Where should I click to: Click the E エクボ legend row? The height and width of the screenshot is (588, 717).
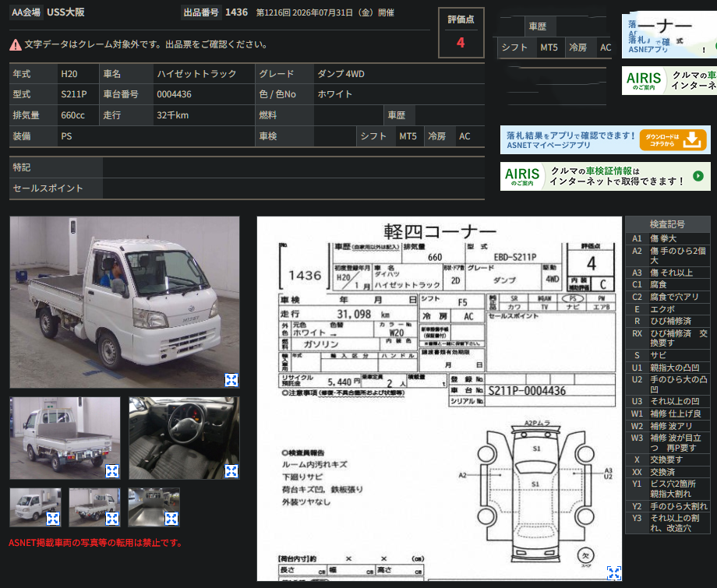coord(667,309)
